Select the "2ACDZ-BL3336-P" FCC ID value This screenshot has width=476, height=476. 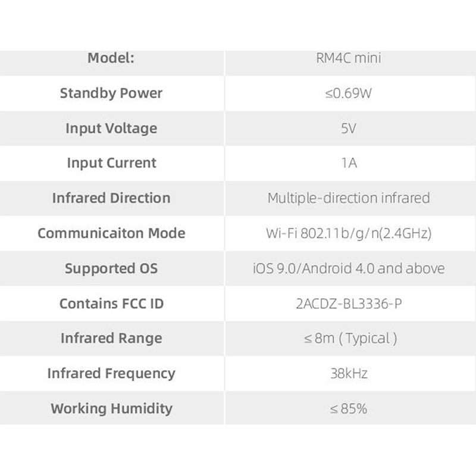349,303
